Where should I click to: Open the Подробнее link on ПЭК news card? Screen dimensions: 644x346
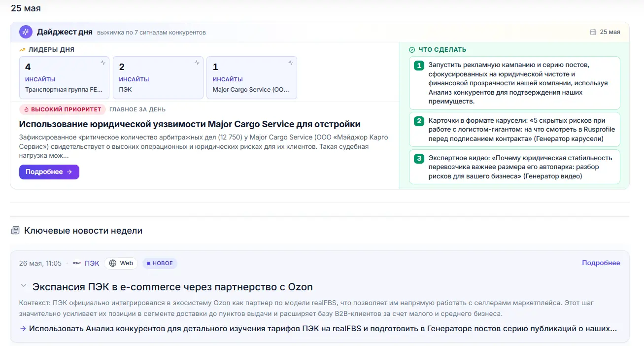tap(601, 263)
